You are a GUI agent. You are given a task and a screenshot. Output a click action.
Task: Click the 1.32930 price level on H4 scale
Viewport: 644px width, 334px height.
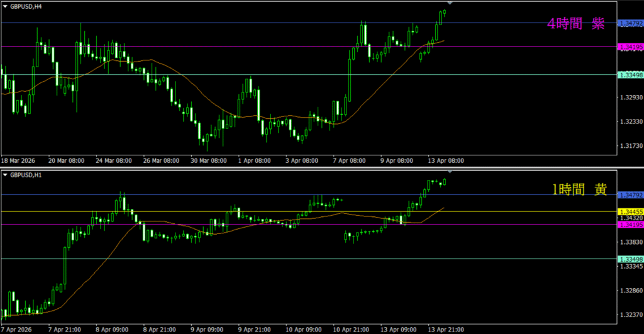629,97
